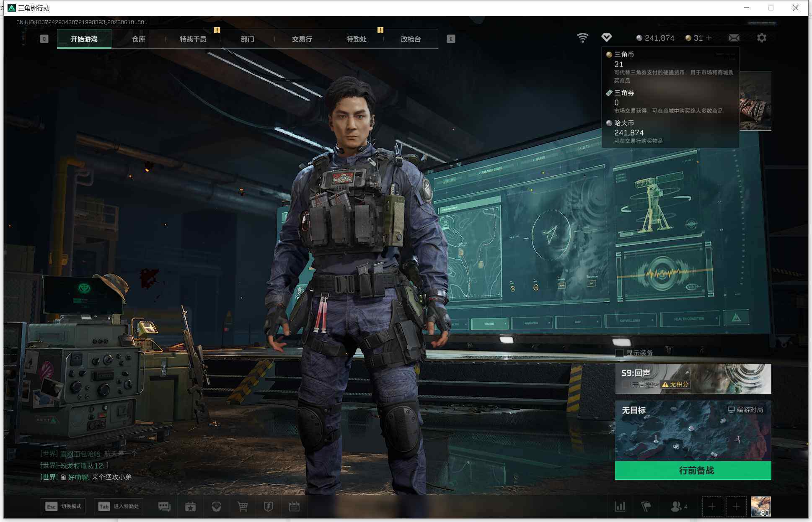Click the green 行前备战 button
Viewport: 812px width, 522px height.
click(x=693, y=471)
